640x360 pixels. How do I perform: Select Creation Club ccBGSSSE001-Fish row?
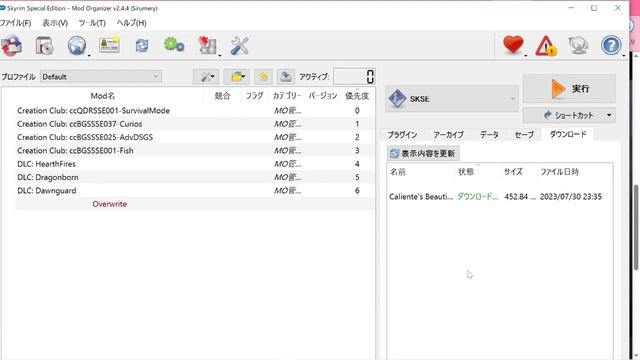[195, 151]
